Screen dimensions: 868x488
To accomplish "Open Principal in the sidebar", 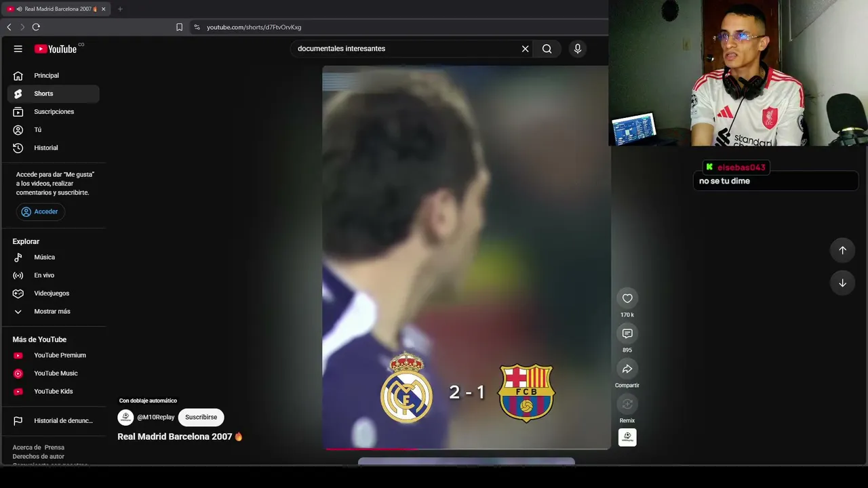I will pos(54,76).
